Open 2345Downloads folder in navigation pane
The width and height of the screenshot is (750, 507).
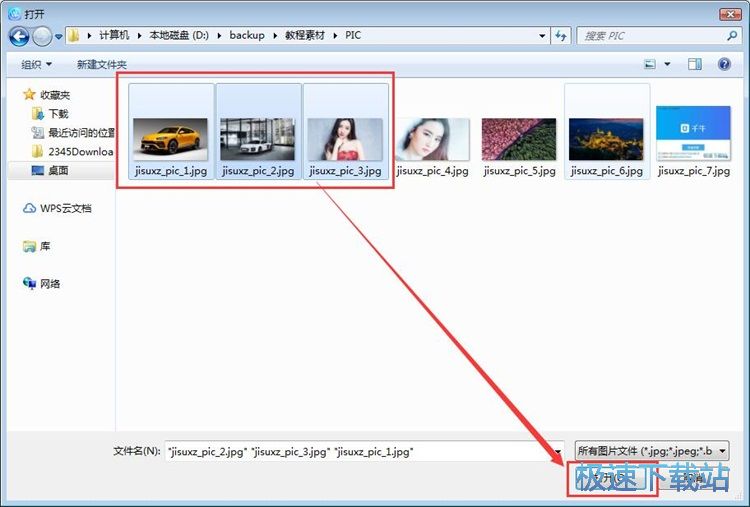pyautogui.click(x=81, y=152)
